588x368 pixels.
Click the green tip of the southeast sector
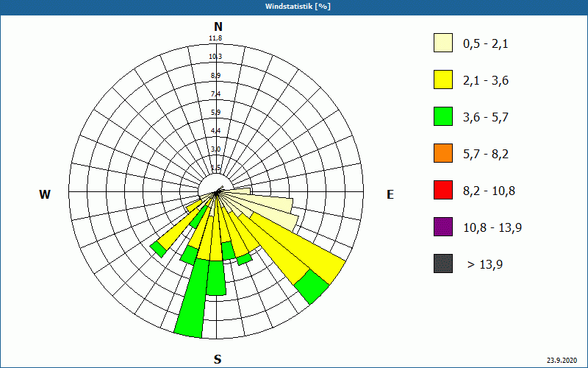coord(312,286)
